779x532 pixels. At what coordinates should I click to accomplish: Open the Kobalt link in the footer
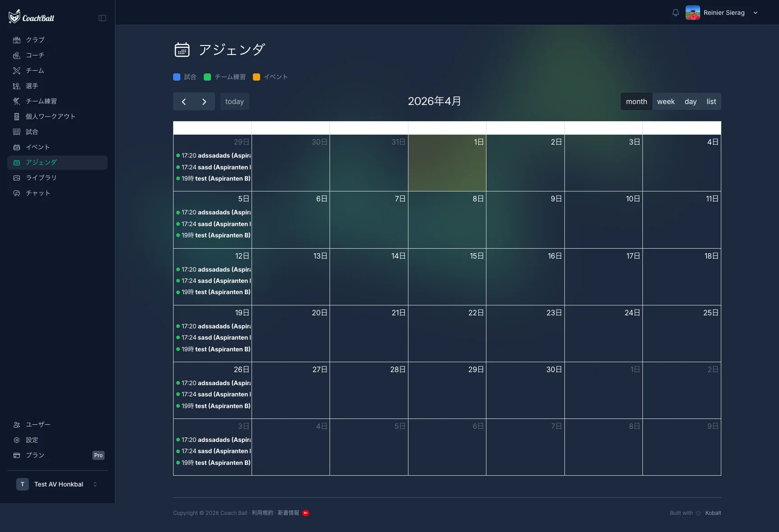pyautogui.click(x=713, y=513)
